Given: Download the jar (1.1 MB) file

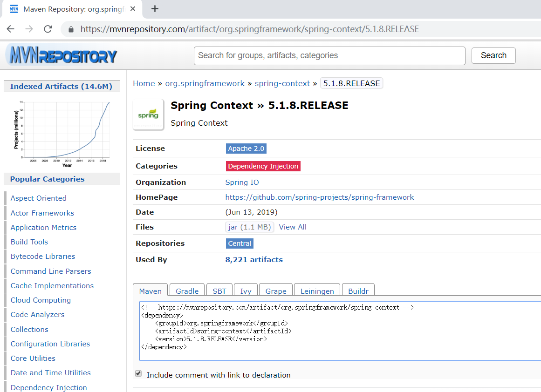Looking at the screenshot, I should point(249,227).
